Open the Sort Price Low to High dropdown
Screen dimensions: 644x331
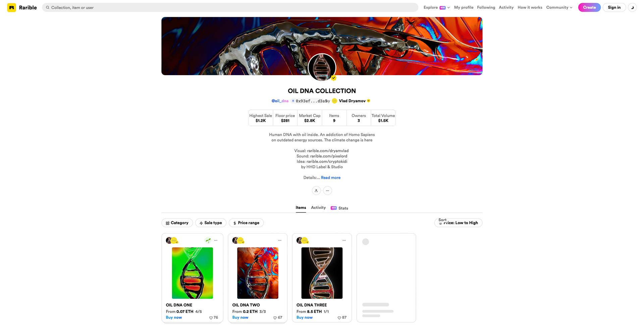(458, 223)
